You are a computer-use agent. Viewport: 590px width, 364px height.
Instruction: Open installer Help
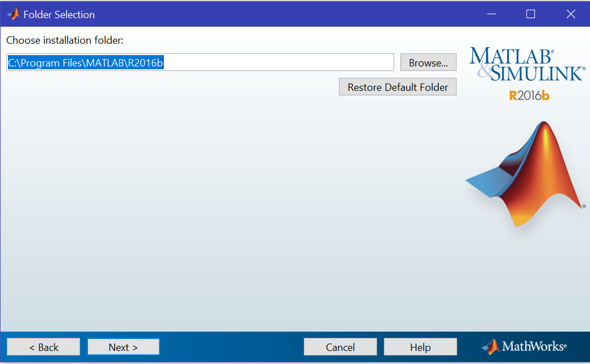point(420,347)
